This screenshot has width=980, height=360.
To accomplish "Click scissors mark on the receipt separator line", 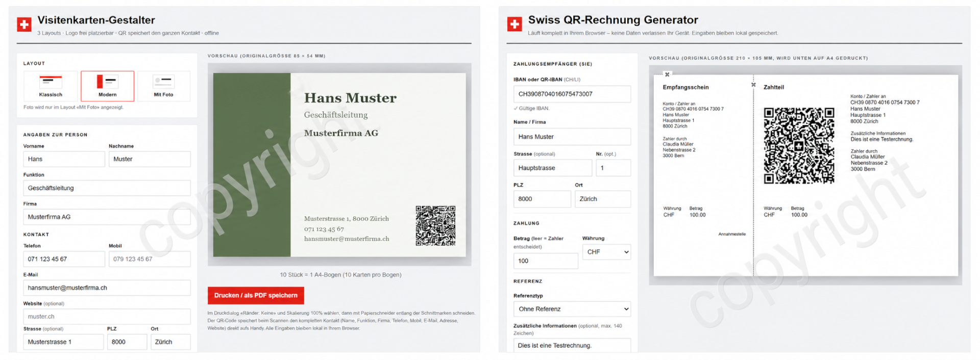I will click(753, 85).
